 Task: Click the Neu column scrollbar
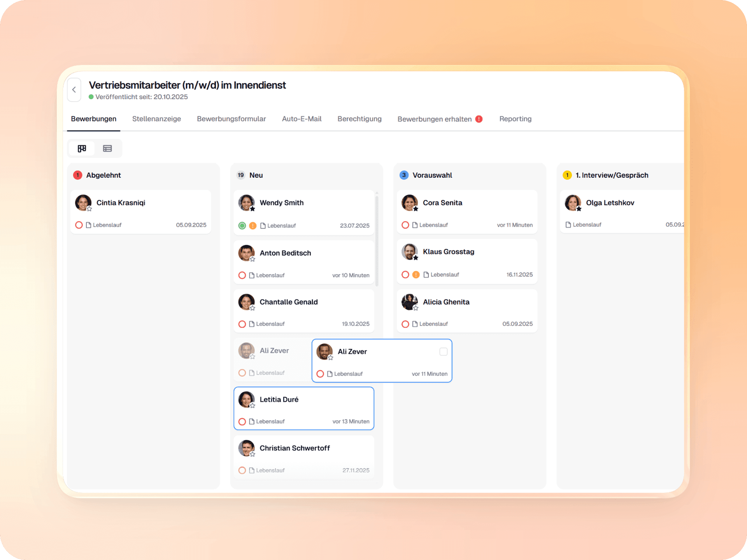tap(377, 241)
